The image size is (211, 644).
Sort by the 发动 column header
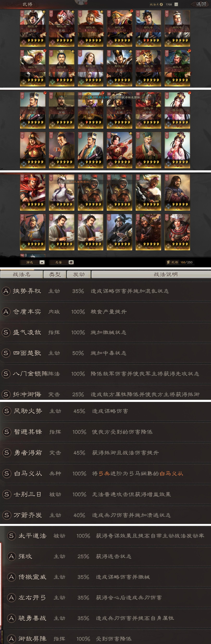click(x=79, y=274)
